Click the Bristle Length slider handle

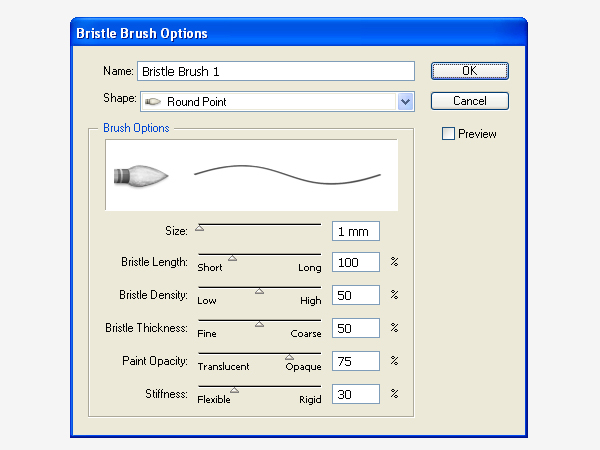point(232,258)
